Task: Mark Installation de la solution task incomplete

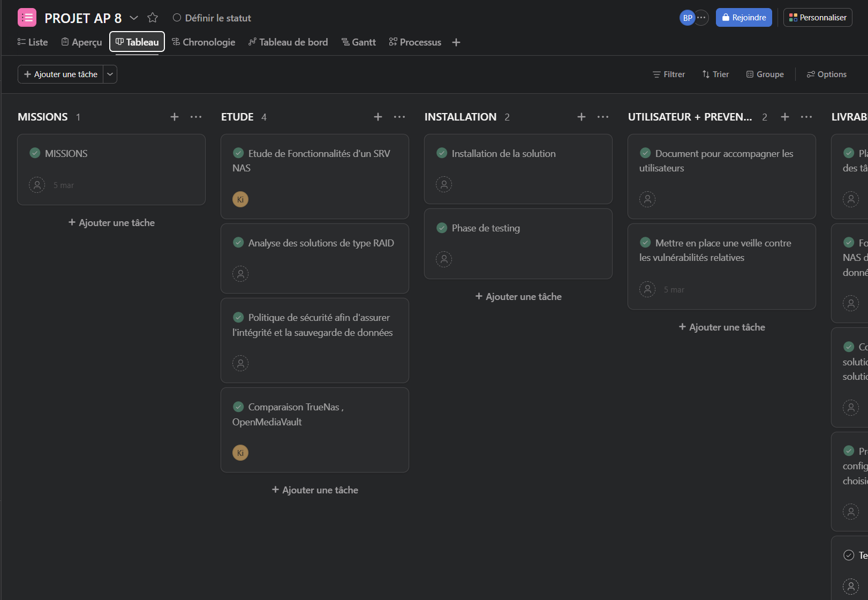Action: tap(442, 153)
